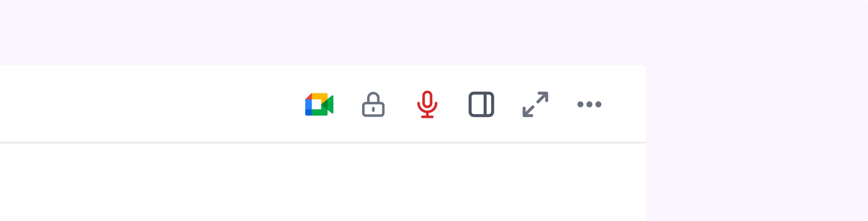Choose the Meet toolbar item
868x221 pixels.
(319, 104)
